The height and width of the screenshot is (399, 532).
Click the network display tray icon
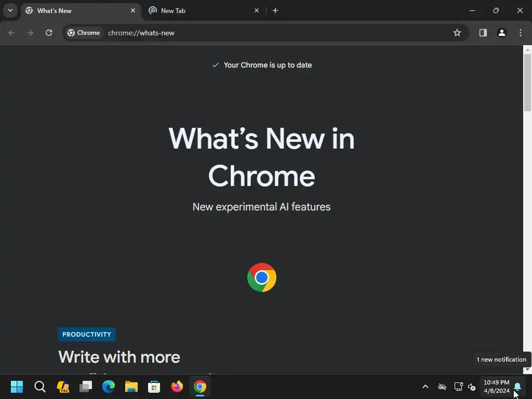pos(458,387)
